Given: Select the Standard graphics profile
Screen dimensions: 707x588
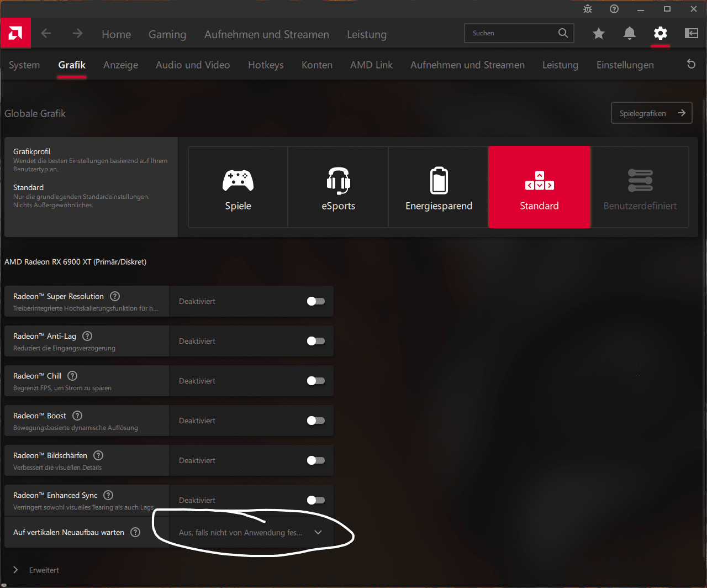Looking at the screenshot, I should (539, 187).
